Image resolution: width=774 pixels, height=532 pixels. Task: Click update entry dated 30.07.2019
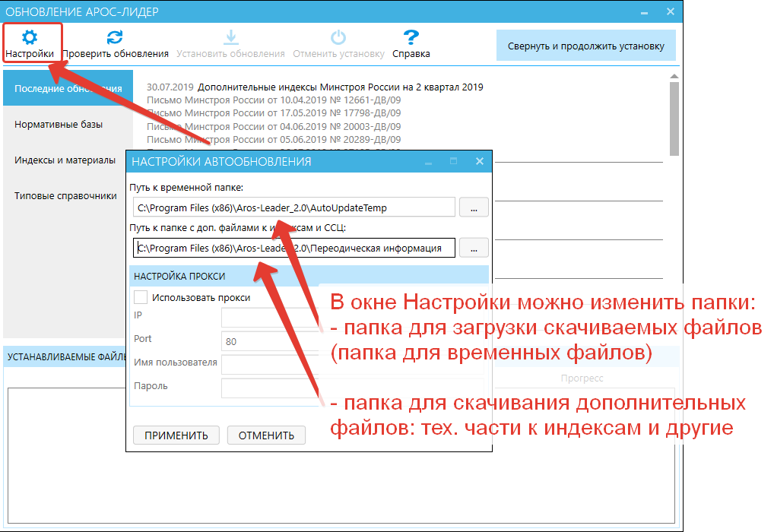(x=315, y=87)
